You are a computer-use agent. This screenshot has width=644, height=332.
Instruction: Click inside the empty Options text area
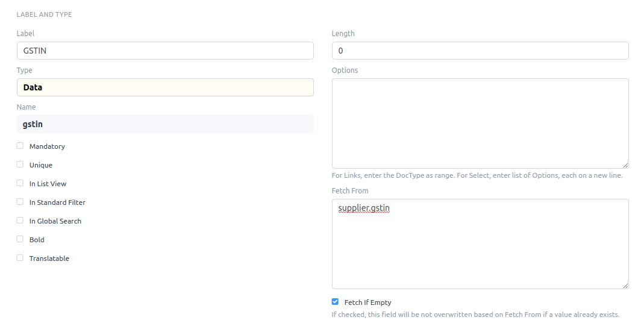[480, 124]
